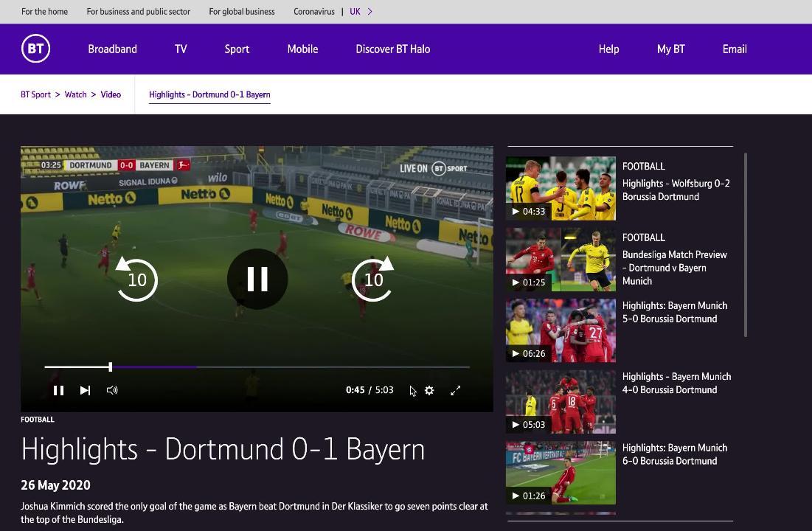Viewport: 812px width, 531px height.
Task: Rewind 10 seconds in the video
Action: pos(136,279)
